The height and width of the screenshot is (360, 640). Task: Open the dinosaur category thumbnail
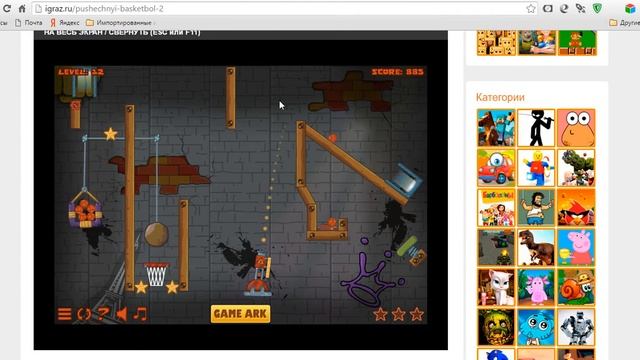coord(536,247)
